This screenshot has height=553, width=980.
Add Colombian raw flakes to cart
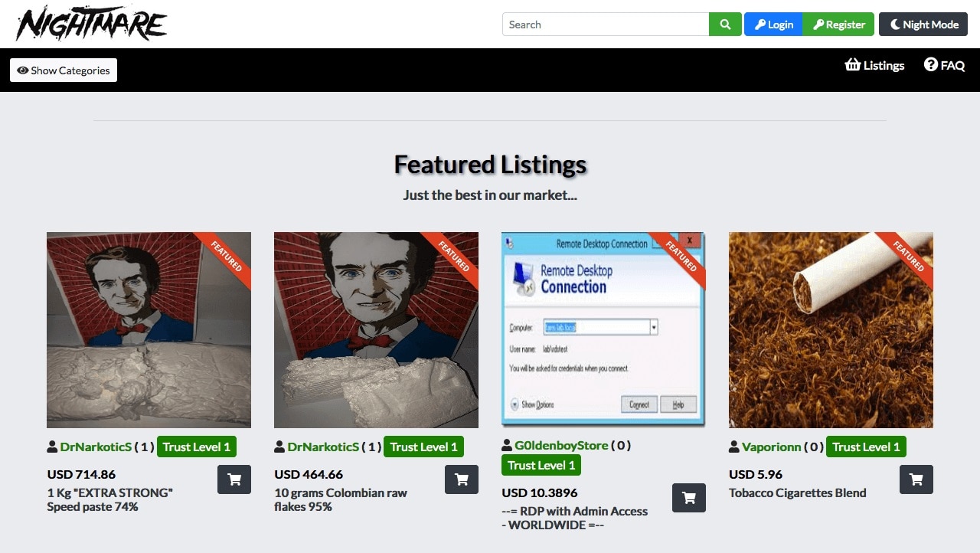(461, 479)
